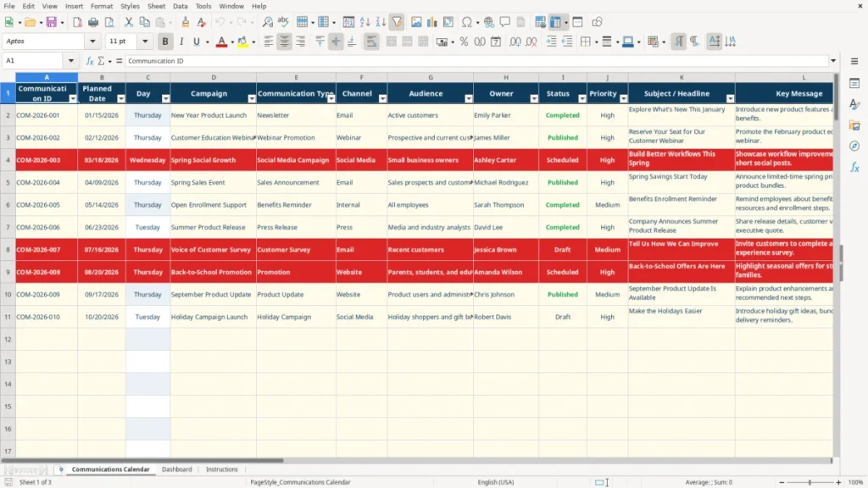Toggle Center Horizontally alignment
This screenshot has height=488, width=868.
click(x=285, y=42)
